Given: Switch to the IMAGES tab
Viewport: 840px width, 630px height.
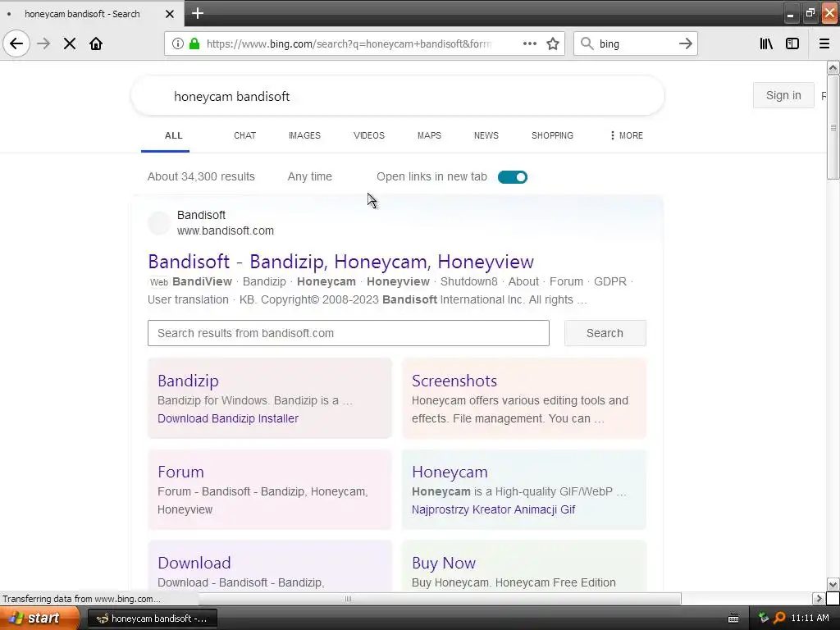Looking at the screenshot, I should [x=304, y=135].
